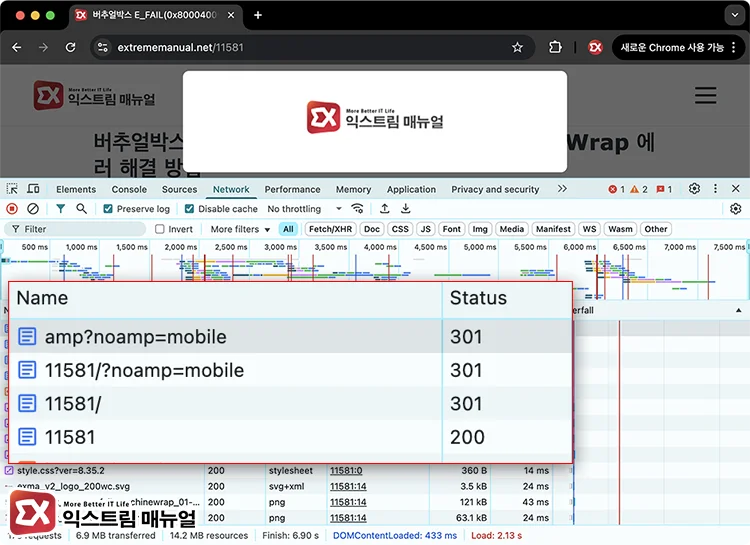750x545 pixels.
Task: Filter requests by Img type
Action: [480, 229]
